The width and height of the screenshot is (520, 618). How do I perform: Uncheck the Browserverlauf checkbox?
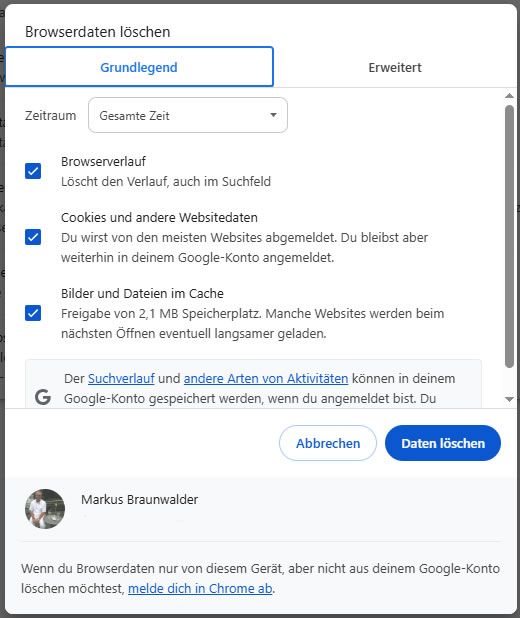coord(33,171)
